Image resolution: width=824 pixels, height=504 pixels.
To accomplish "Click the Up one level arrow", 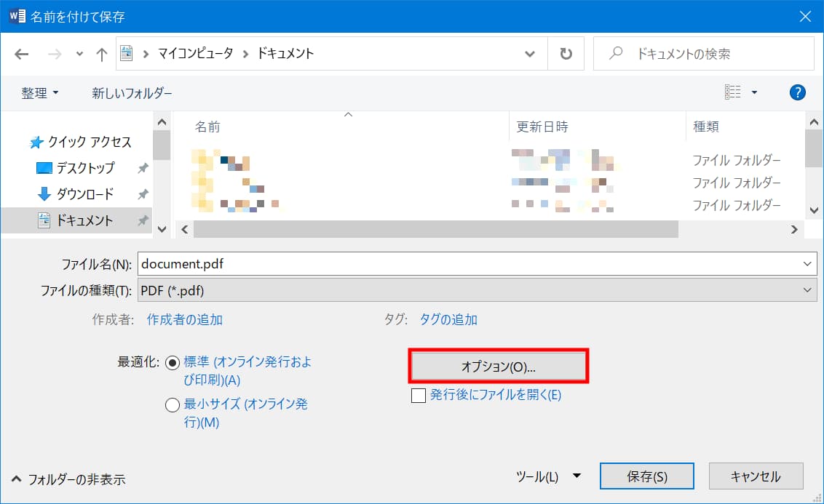I will 102,55.
